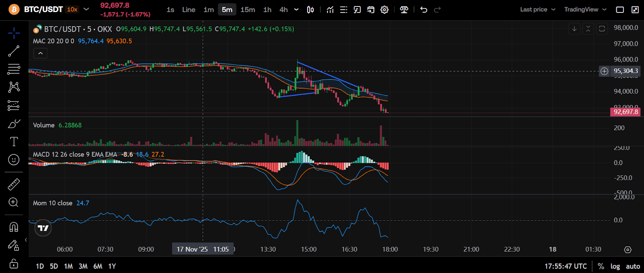The width and height of the screenshot is (644, 273).
Task: Set the date range to 3M
Action: [x=83, y=266]
